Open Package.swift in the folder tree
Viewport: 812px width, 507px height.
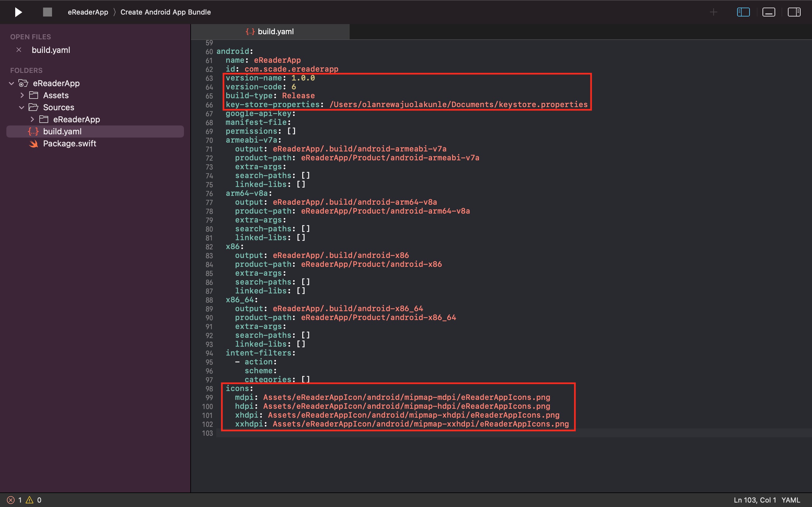(x=69, y=144)
